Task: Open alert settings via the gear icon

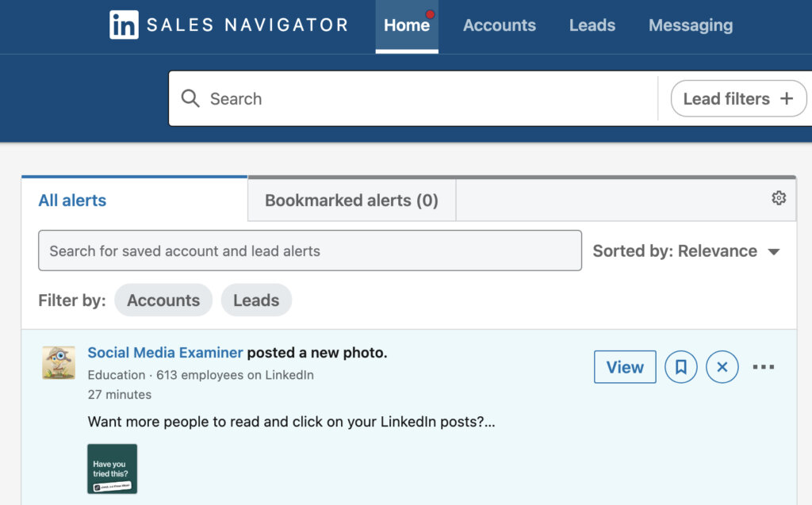Action: tap(778, 198)
